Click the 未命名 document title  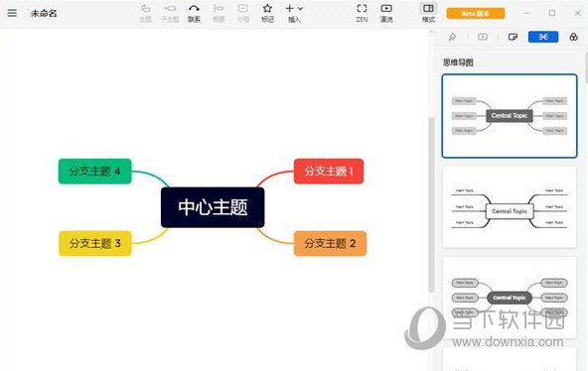click(x=44, y=14)
